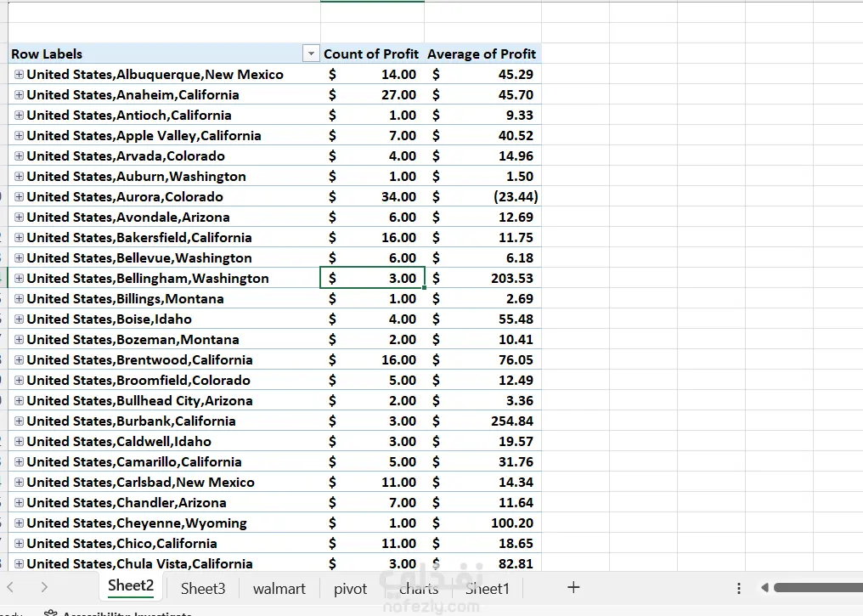863x616 pixels.
Task: Click next sheet navigation arrow
Action: coord(44,587)
